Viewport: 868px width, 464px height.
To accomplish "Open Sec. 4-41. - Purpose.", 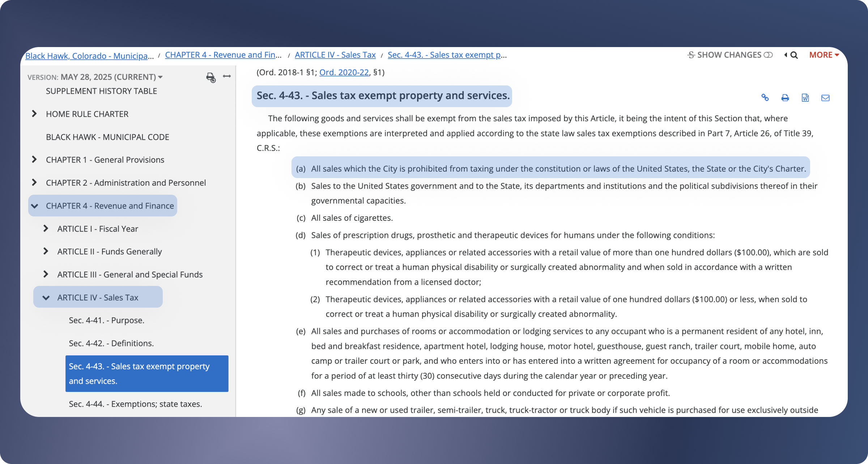I will pyautogui.click(x=107, y=321).
